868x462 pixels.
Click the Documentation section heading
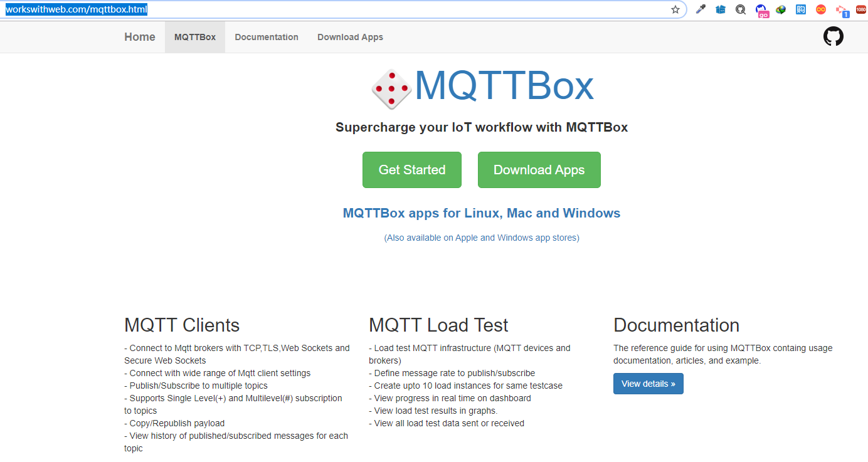click(676, 325)
